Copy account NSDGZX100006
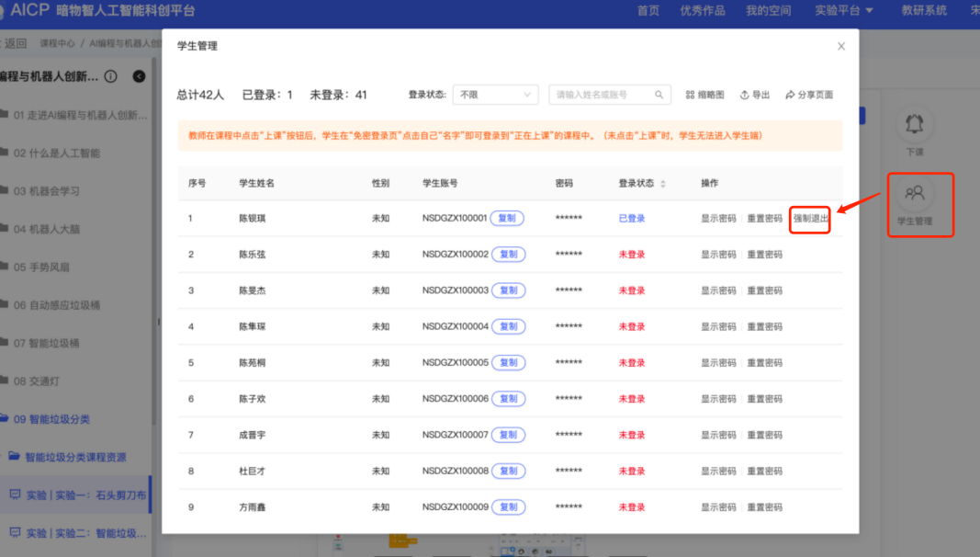Screen dimensions: 980x557 click(x=508, y=399)
